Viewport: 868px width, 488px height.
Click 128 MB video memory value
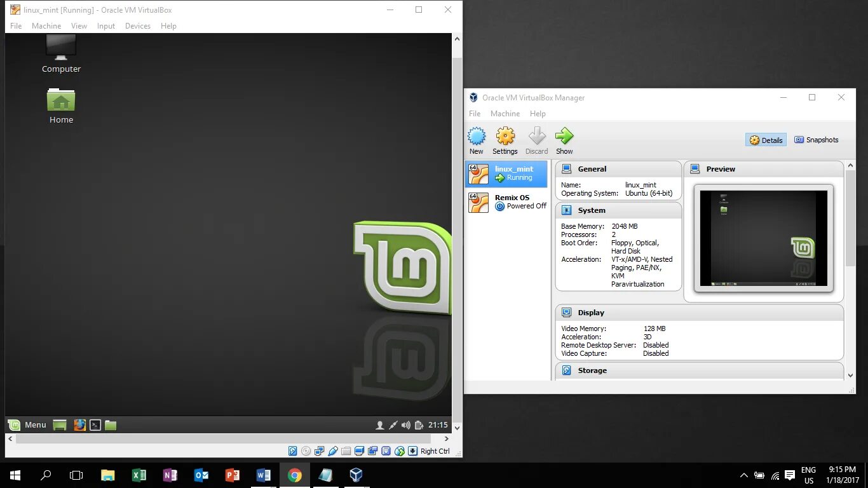pyautogui.click(x=654, y=329)
